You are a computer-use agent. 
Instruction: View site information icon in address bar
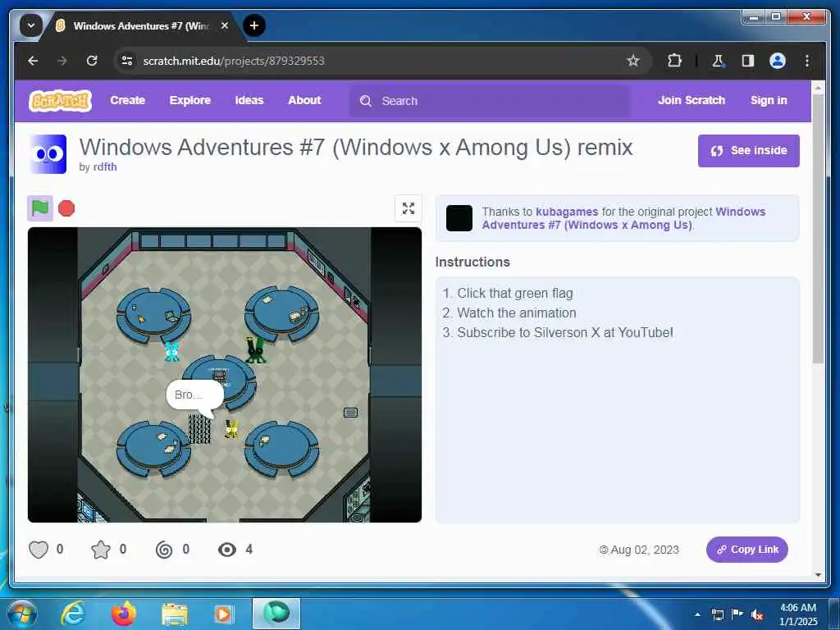pos(127,61)
